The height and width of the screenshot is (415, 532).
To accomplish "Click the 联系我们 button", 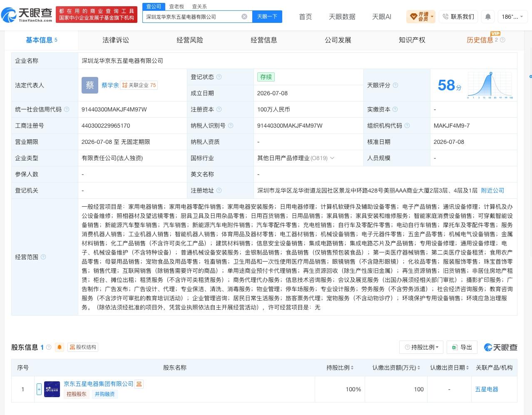I will pyautogui.click(x=458, y=17).
